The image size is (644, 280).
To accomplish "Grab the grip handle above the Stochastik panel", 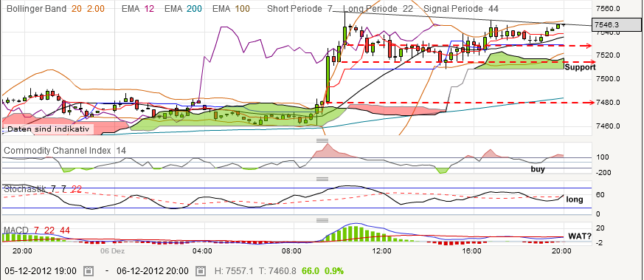I will [x=322, y=179].
